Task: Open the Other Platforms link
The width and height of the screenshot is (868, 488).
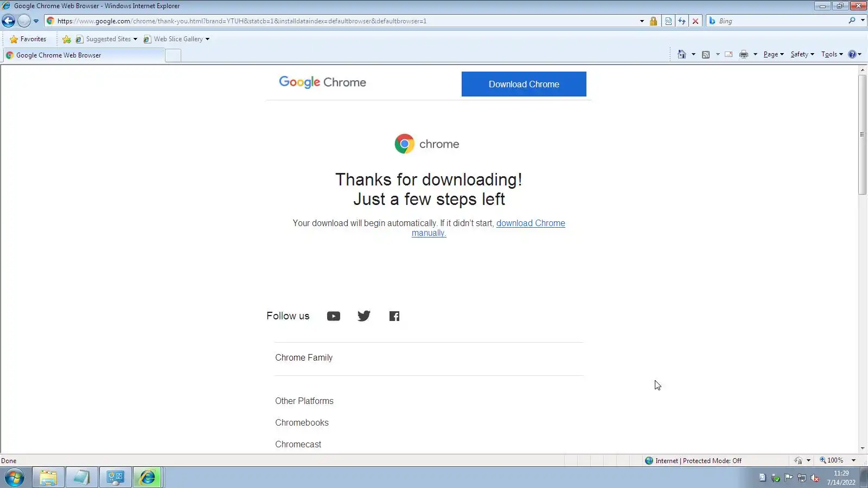Action: pyautogui.click(x=304, y=401)
